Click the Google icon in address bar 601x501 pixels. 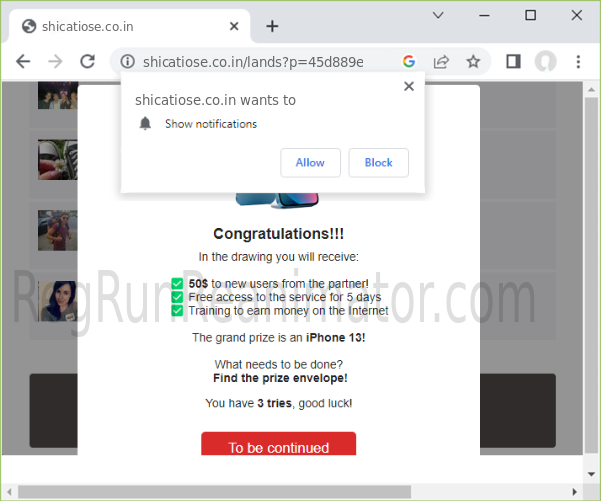coord(409,62)
